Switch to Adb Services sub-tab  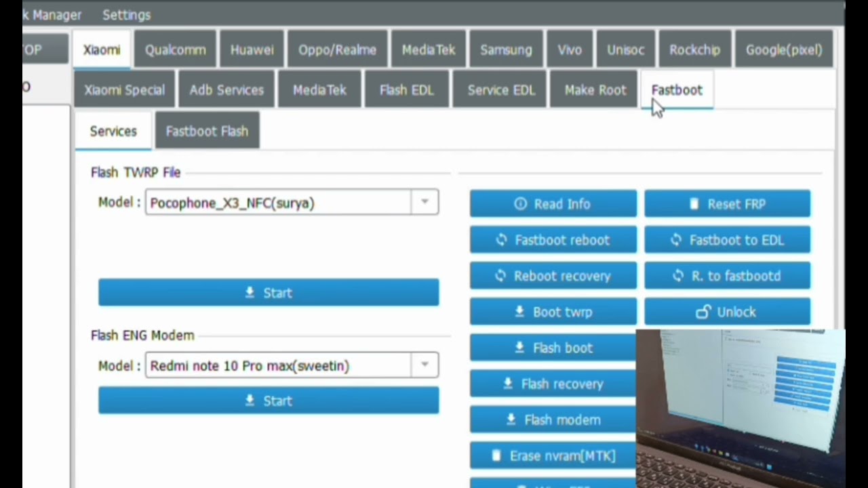point(226,90)
